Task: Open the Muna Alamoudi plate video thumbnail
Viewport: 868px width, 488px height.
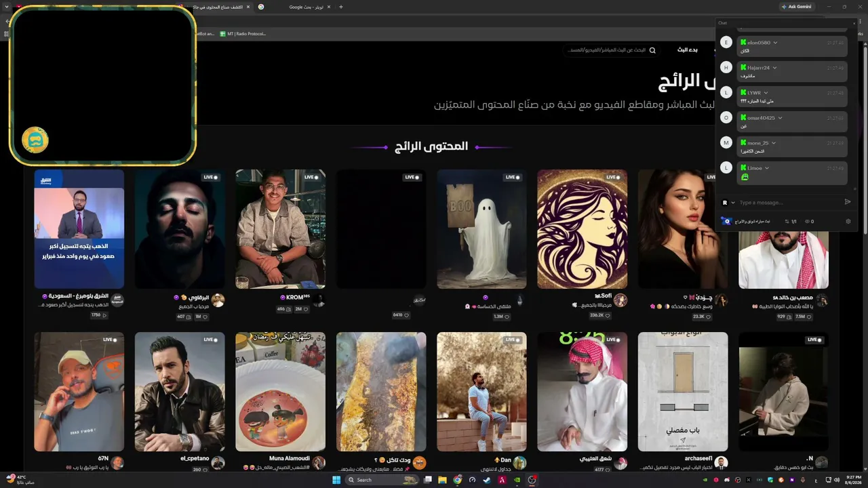Action: click(280, 392)
